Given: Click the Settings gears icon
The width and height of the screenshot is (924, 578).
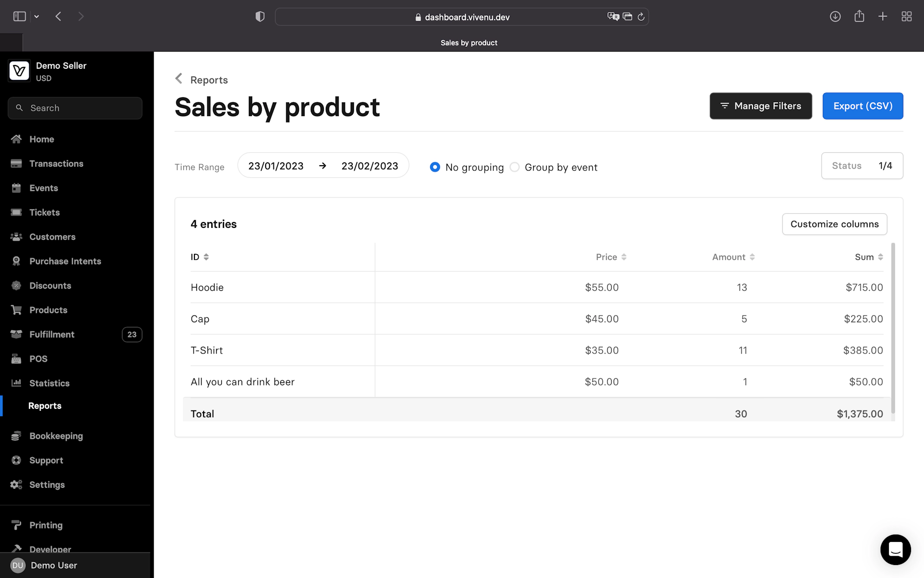Looking at the screenshot, I should 16,485.
